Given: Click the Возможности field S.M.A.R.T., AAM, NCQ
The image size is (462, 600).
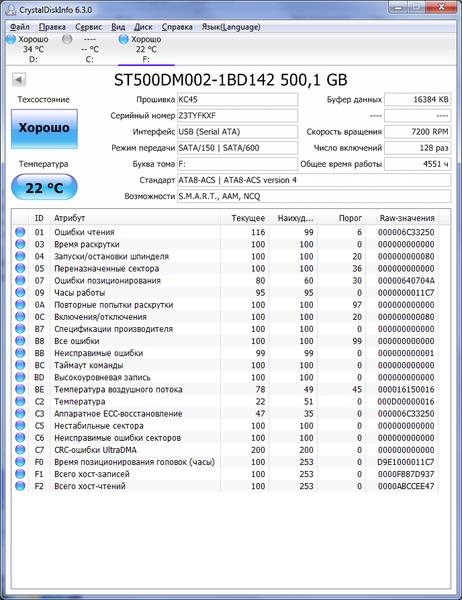Looking at the screenshot, I should [x=314, y=196].
